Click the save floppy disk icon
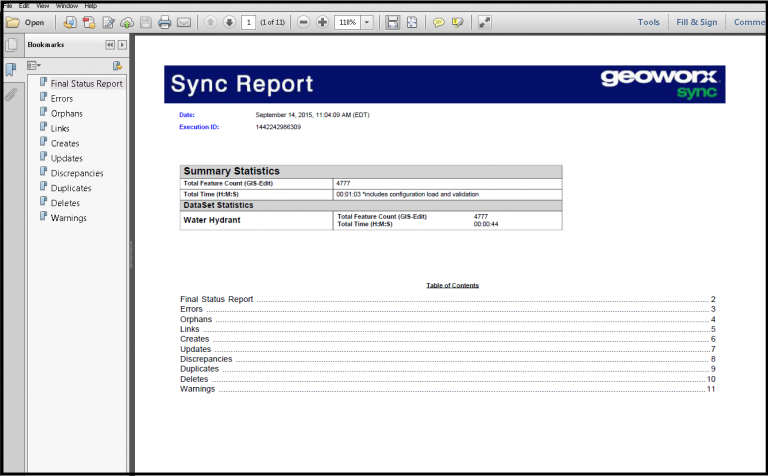Viewport: 768px width, 476px height. (145, 23)
